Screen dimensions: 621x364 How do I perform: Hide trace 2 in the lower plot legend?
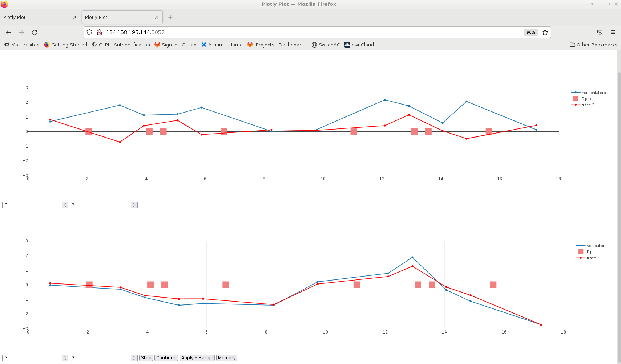coord(593,258)
